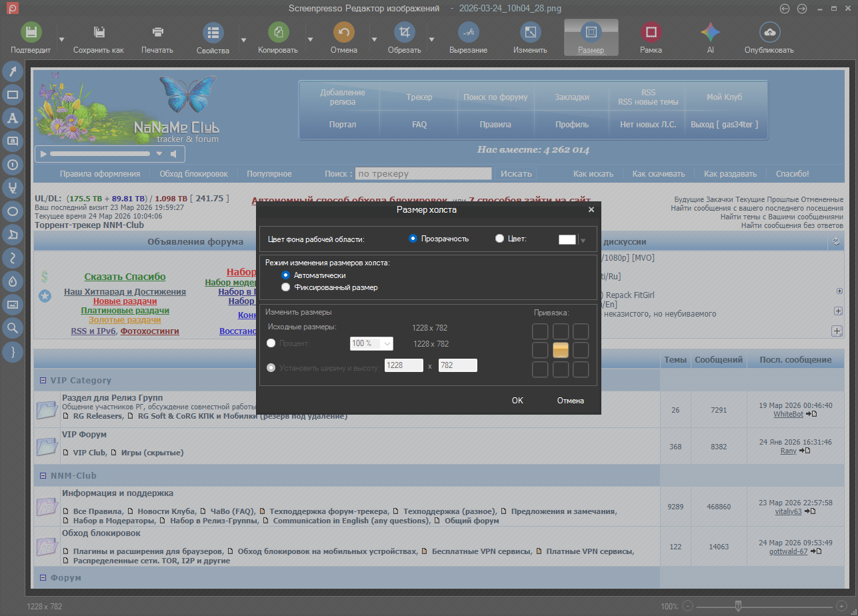Select the magnifier tool in sidebar
The image size is (858, 616).
(x=13, y=327)
